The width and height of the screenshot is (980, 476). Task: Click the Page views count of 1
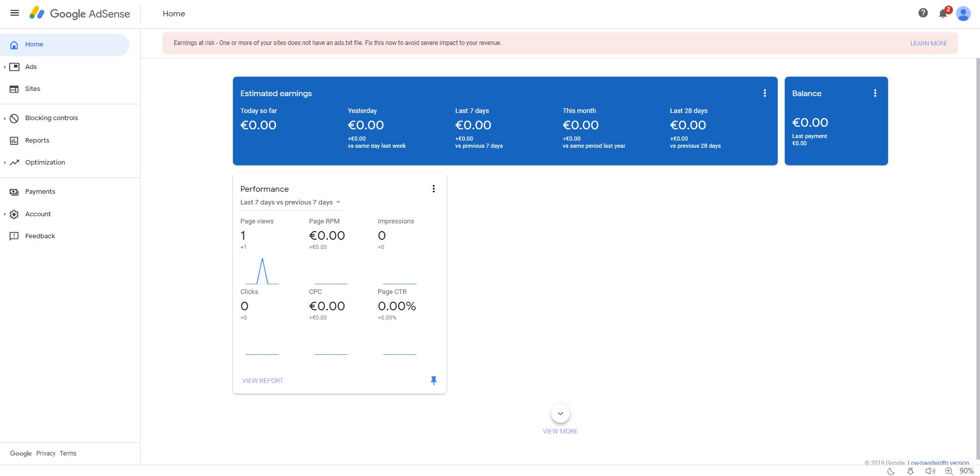243,236
